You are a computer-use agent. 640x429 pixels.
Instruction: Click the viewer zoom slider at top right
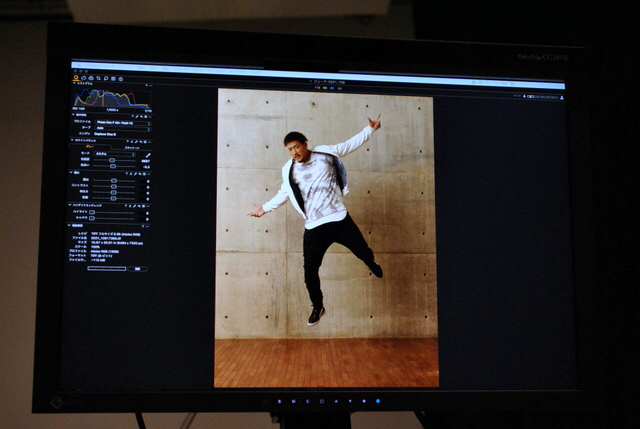pyautogui.click(x=542, y=97)
